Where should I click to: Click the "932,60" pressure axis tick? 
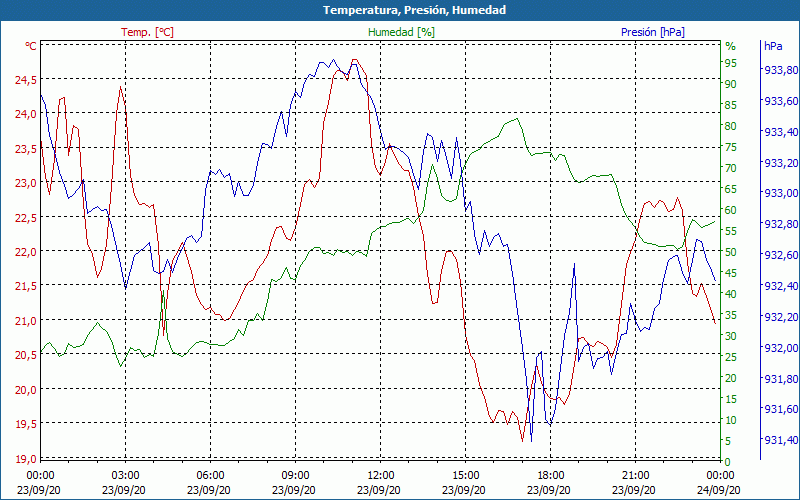[781, 255]
